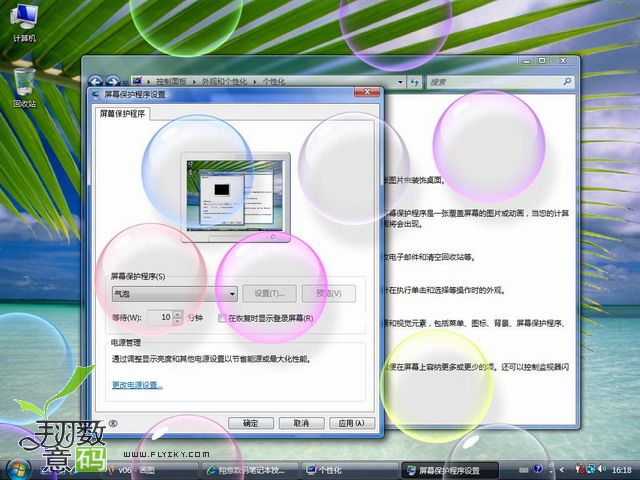This screenshot has width=640, height=480.
Task: Click the control panel icon in the address bar
Action: click(137, 81)
